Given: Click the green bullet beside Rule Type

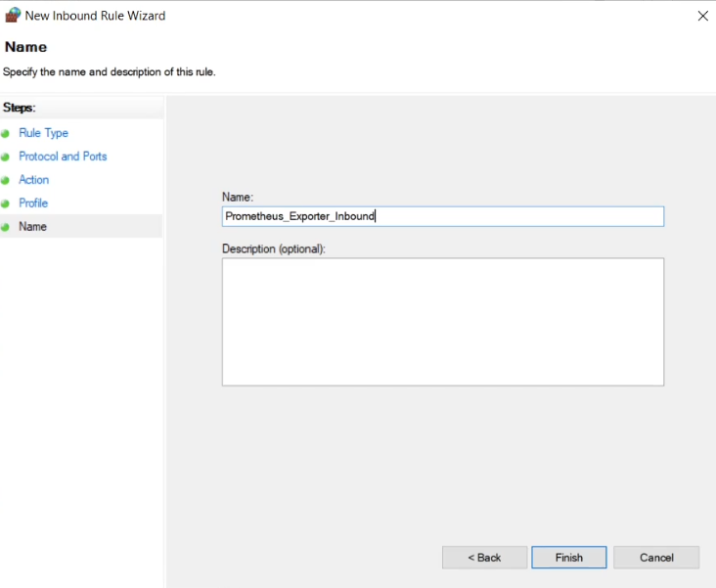Looking at the screenshot, I should [x=6, y=133].
